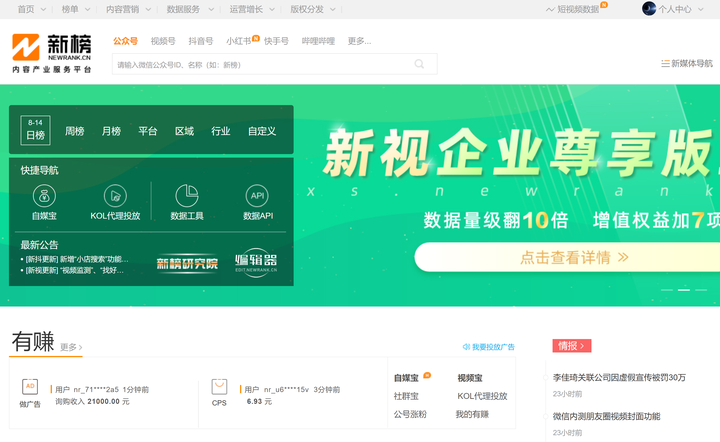
Task: Click the 个人中心 avatar icon
Action: pos(649,9)
